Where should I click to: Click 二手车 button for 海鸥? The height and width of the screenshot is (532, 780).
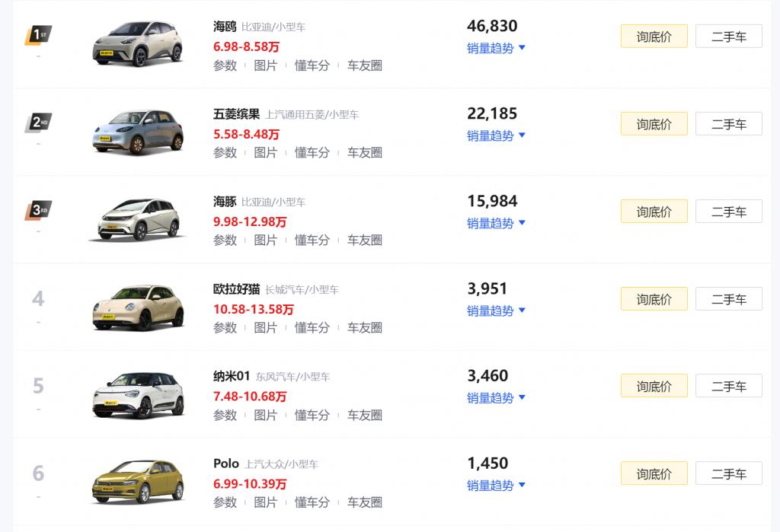point(728,37)
